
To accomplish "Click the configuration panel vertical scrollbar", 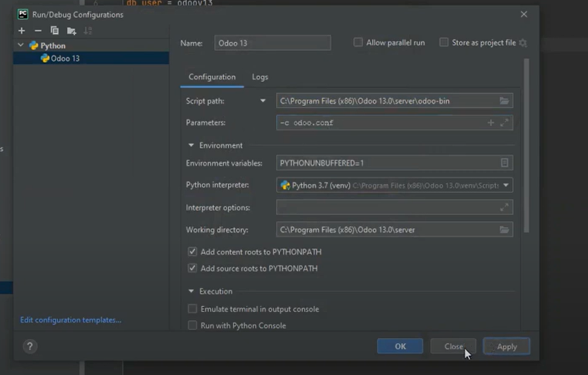I will click(526, 146).
